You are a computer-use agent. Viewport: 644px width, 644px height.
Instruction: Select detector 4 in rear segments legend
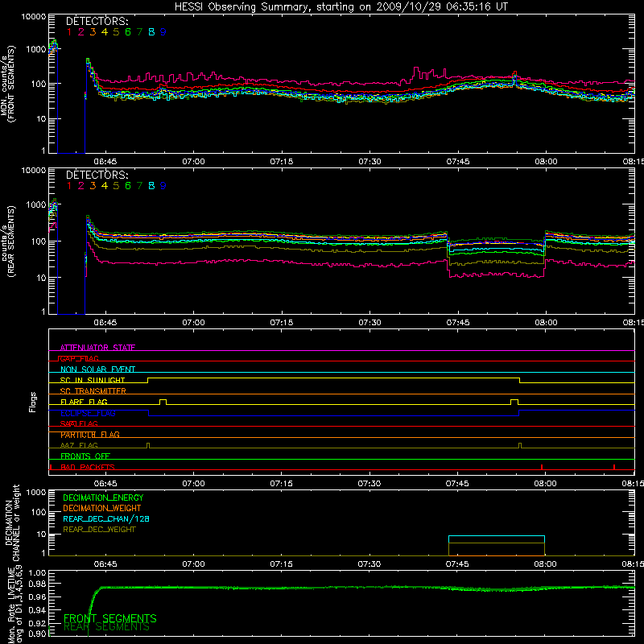(x=105, y=186)
